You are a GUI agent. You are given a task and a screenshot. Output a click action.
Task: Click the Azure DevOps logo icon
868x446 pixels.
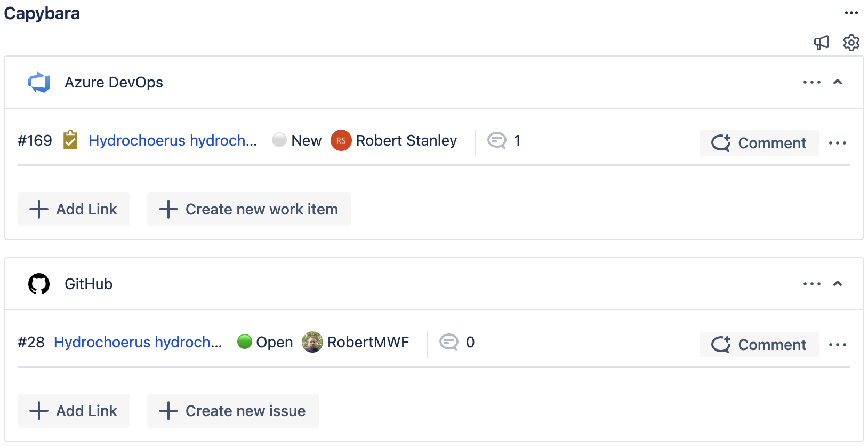tap(39, 83)
